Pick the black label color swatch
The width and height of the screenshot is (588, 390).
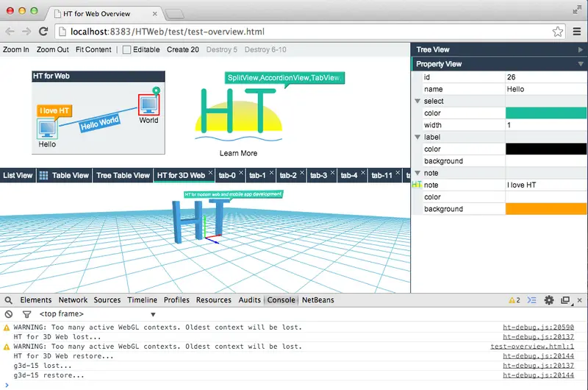pos(546,149)
